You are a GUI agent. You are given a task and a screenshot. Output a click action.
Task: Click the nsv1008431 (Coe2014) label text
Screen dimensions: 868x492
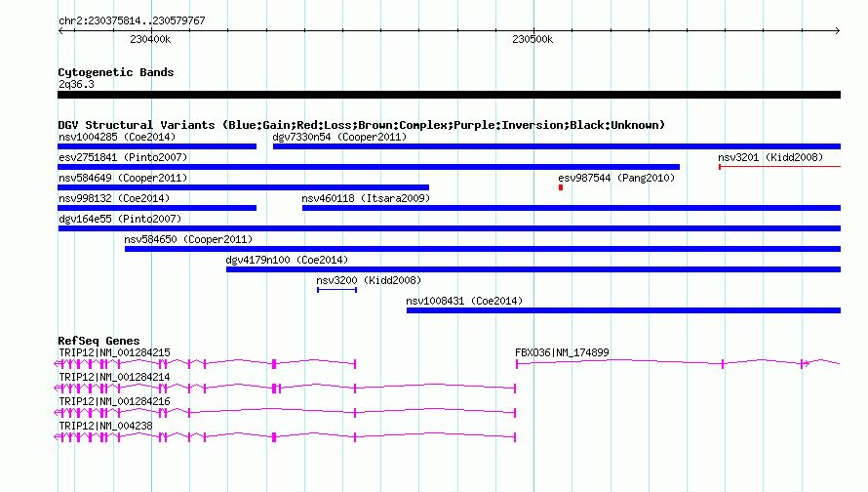coord(464,301)
